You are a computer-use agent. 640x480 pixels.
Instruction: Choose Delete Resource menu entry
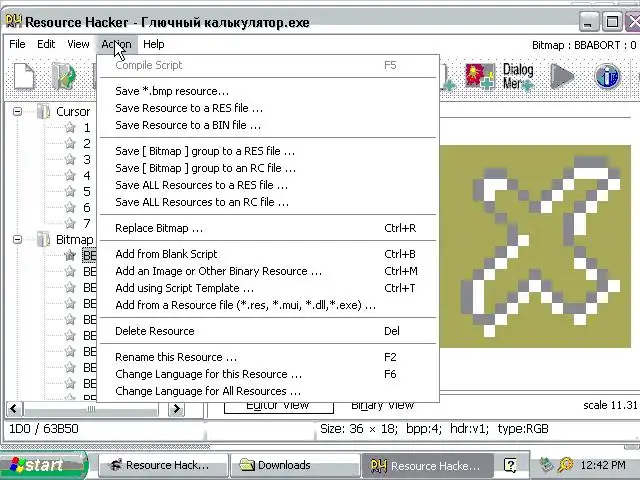click(268, 331)
